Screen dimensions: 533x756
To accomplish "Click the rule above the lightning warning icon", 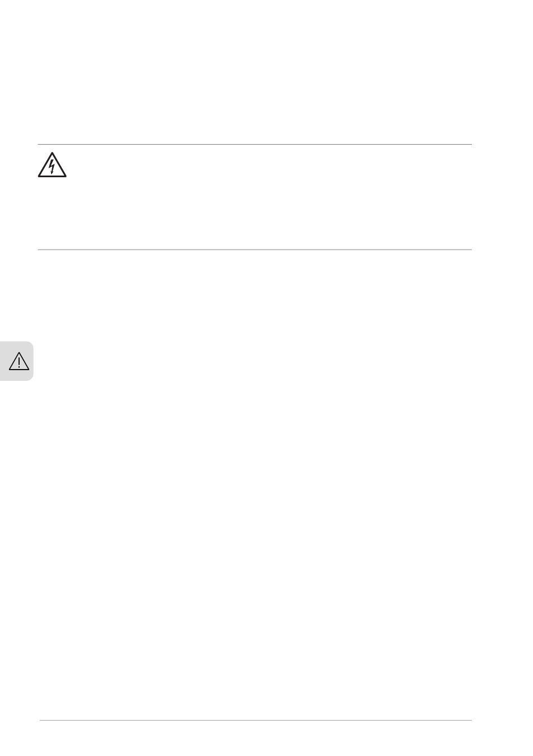I will coord(255,145).
